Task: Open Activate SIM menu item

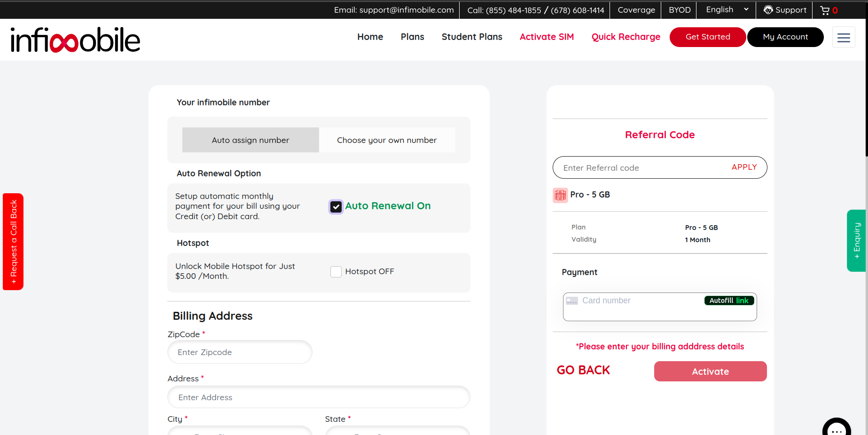Action: [547, 37]
